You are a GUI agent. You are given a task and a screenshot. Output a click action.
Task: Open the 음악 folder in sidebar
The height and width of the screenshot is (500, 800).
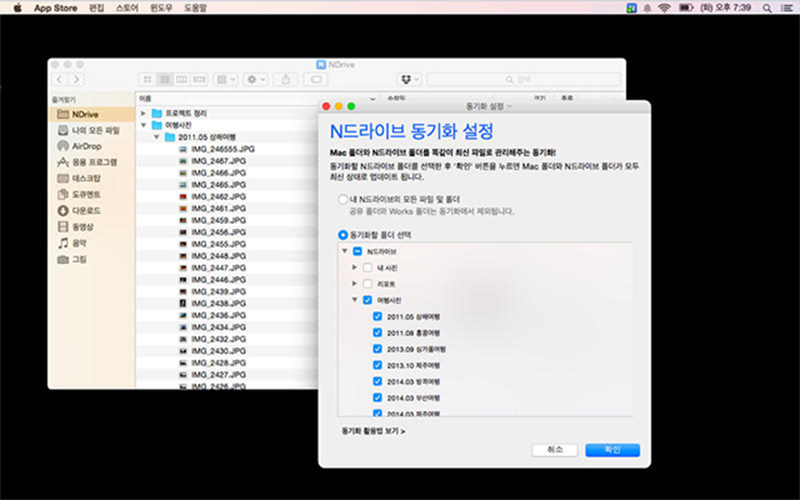[x=78, y=242]
